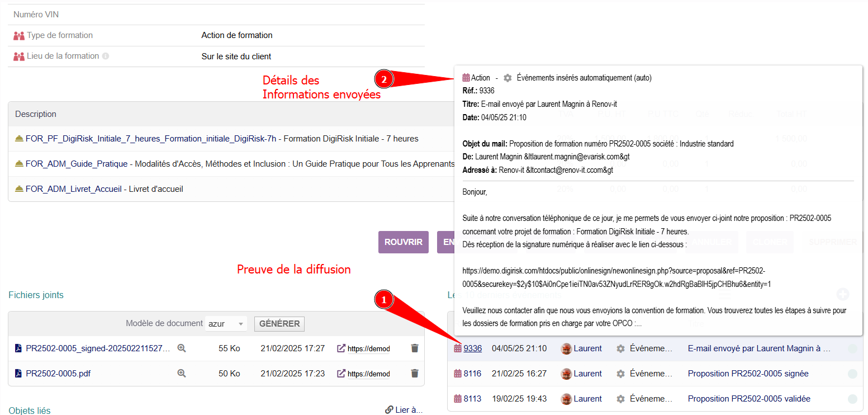Click the share URL field of PR2502-0005.pdf

point(368,374)
